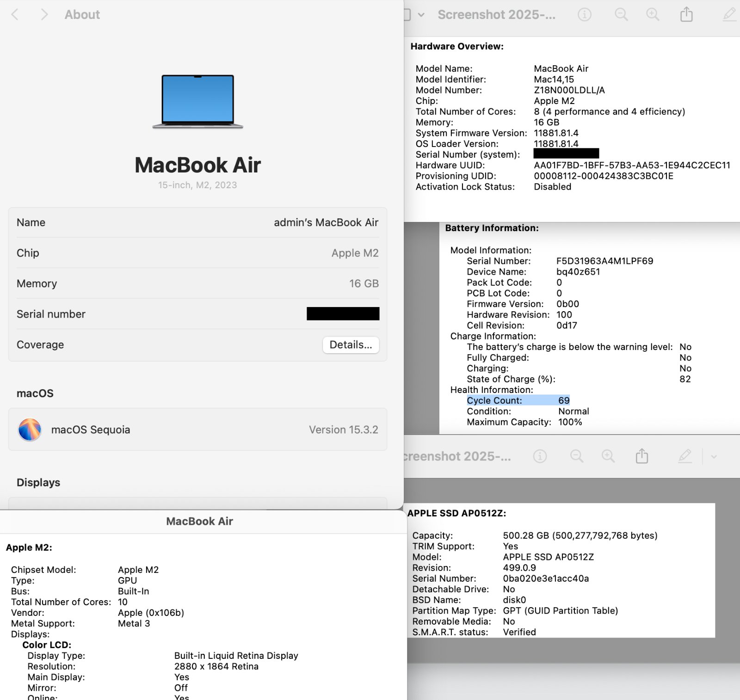Screen dimensions: 740x700
Task: Zoom in using the upper Preview toolbar
Action: (x=653, y=15)
